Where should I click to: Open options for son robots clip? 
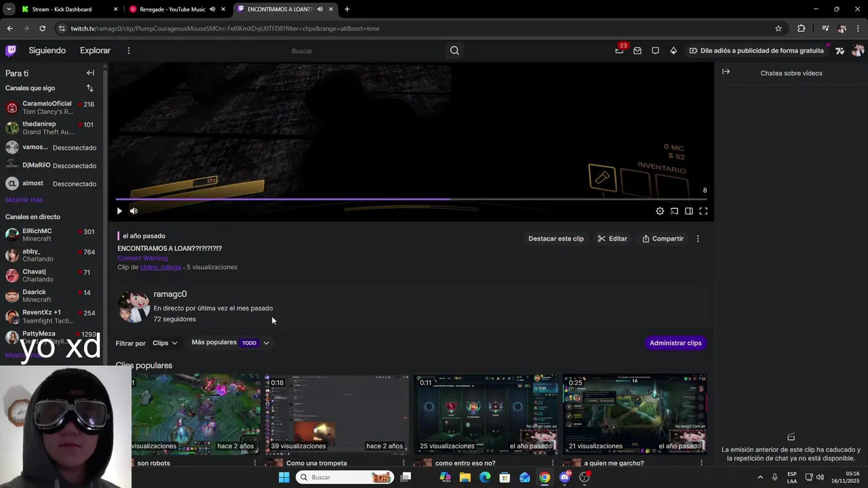click(255, 463)
